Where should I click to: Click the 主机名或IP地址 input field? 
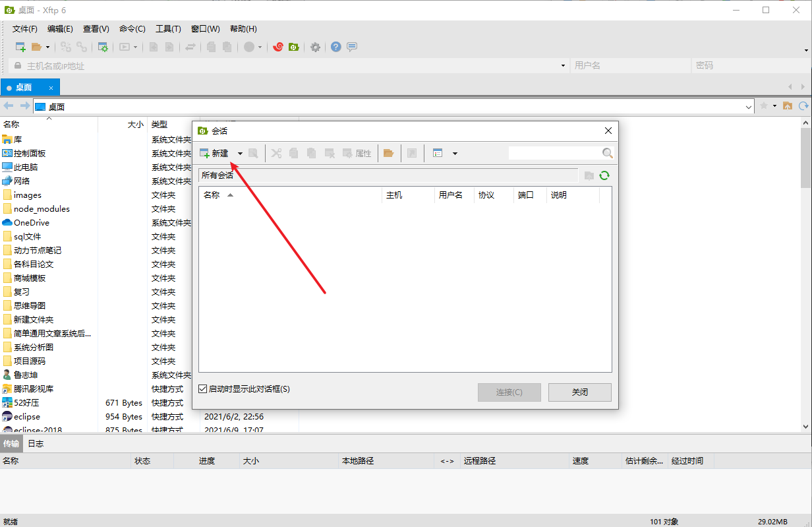tap(288, 65)
